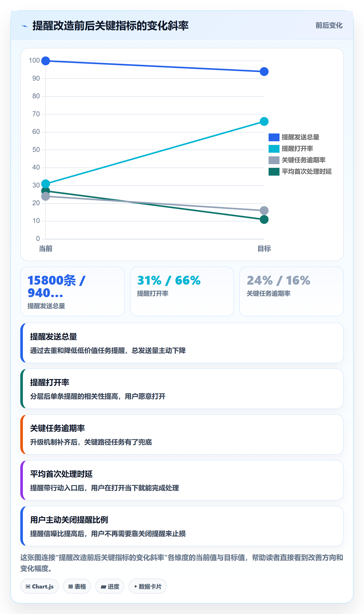
Task: Select the 用户主动关闭提醒比例 description row
Action: click(x=182, y=526)
